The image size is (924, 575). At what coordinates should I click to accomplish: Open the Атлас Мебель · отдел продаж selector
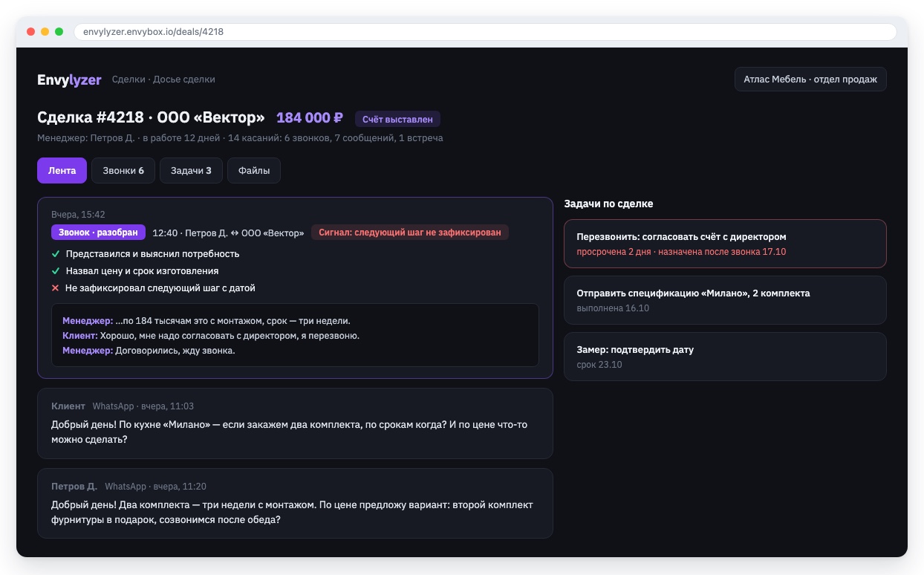point(810,79)
